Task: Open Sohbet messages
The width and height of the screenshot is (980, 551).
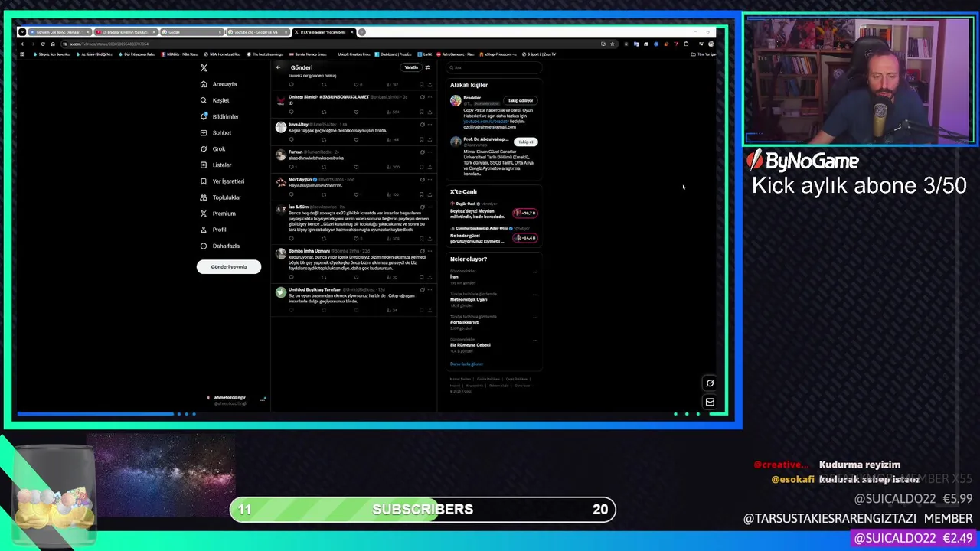Action: [216, 132]
